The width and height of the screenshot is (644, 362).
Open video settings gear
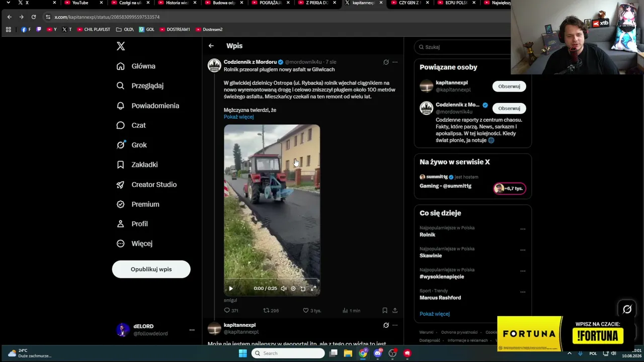pyautogui.click(x=293, y=289)
